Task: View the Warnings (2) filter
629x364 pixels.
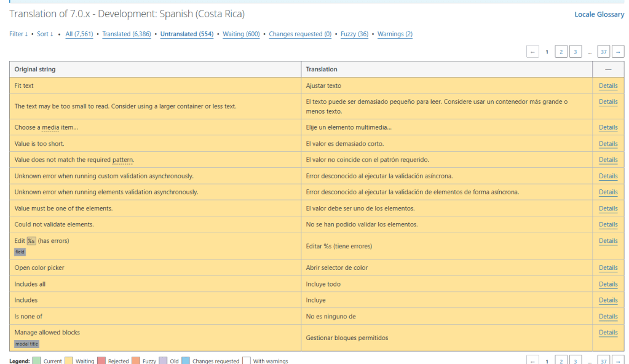Action: click(395, 34)
